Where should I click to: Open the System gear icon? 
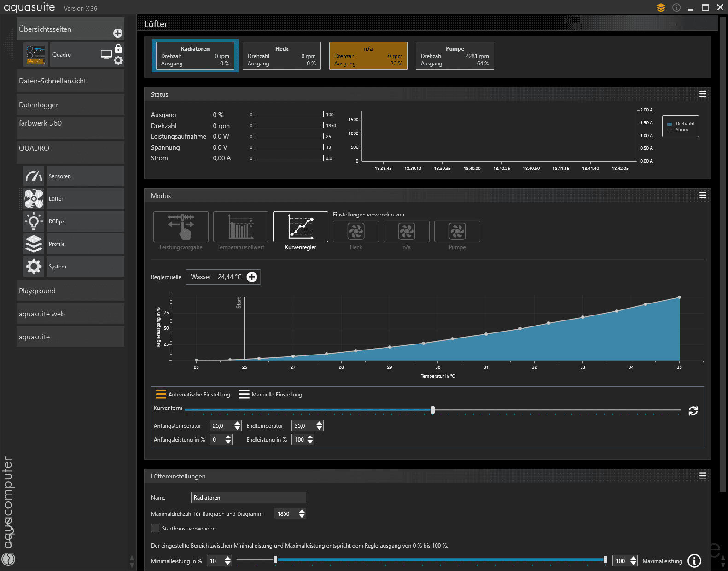(x=34, y=267)
